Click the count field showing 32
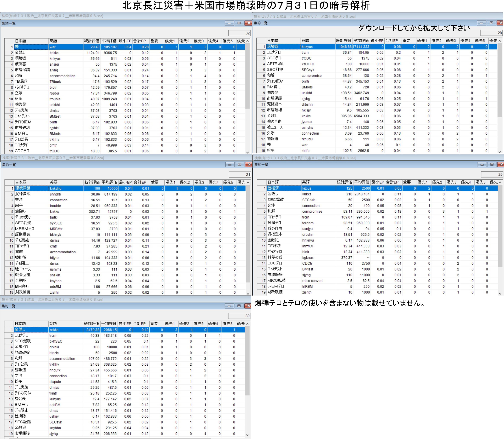 point(239,33)
